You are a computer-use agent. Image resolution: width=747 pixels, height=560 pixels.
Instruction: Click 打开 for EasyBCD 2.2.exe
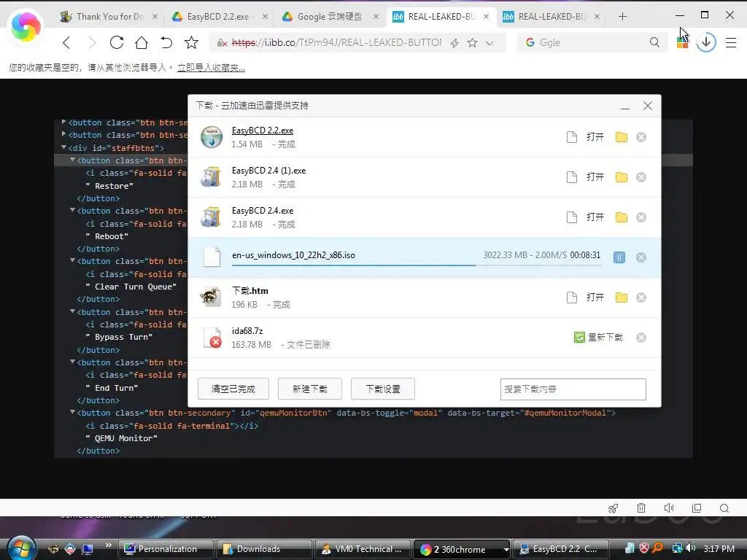point(595,137)
